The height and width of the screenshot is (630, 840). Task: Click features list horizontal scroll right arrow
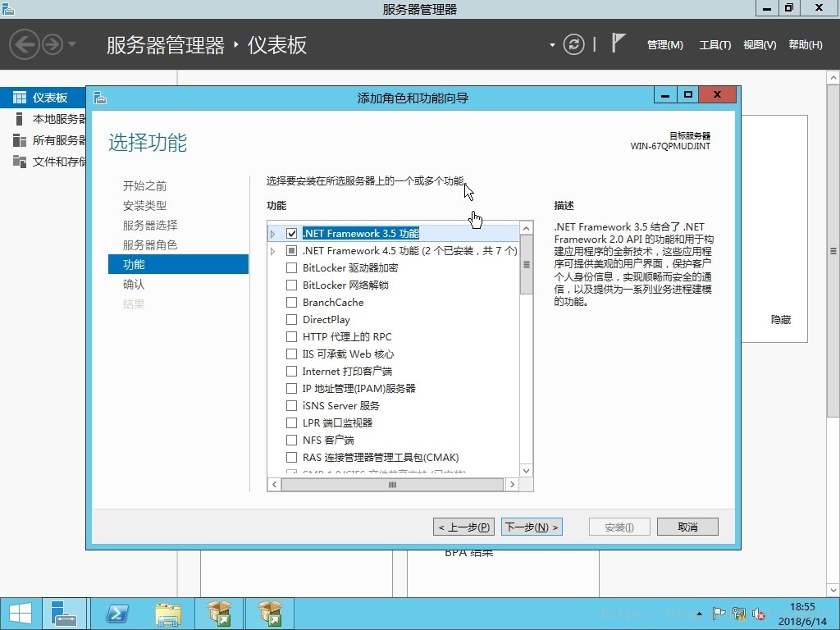(x=512, y=484)
